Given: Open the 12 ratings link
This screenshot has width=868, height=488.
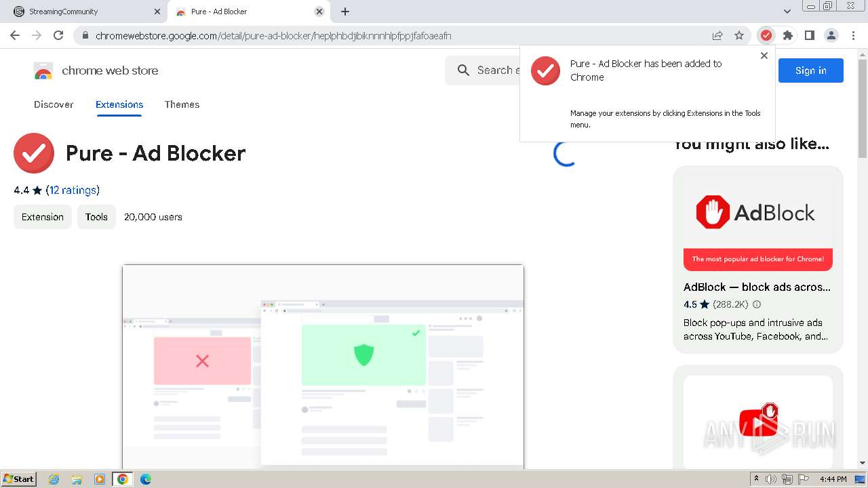Looking at the screenshot, I should click(x=73, y=190).
